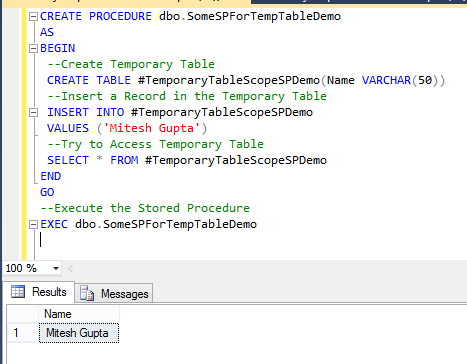Click the '--Create Temporary Table' comment
The image size is (467, 364).
point(131,64)
